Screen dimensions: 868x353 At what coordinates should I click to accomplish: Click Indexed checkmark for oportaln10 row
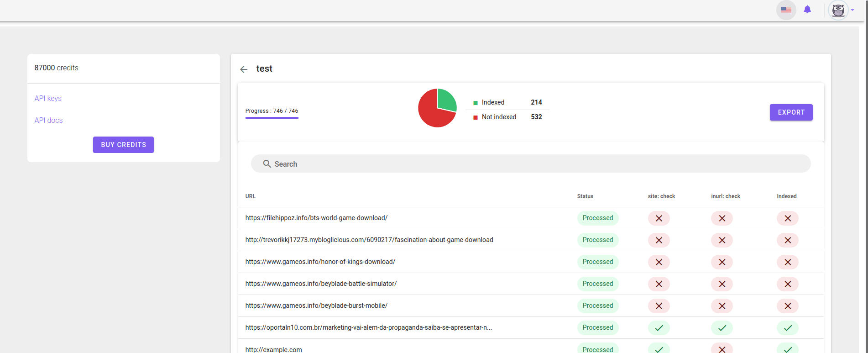coord(787,328)
